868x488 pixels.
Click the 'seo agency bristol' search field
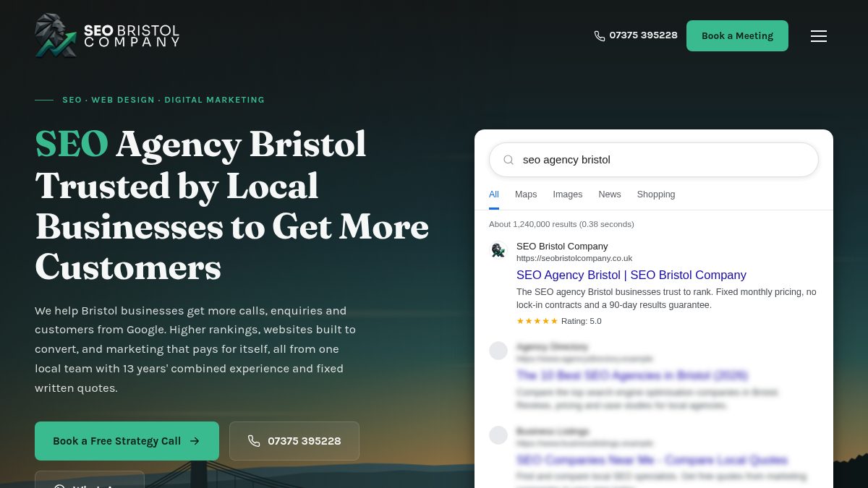click(654, 160)
